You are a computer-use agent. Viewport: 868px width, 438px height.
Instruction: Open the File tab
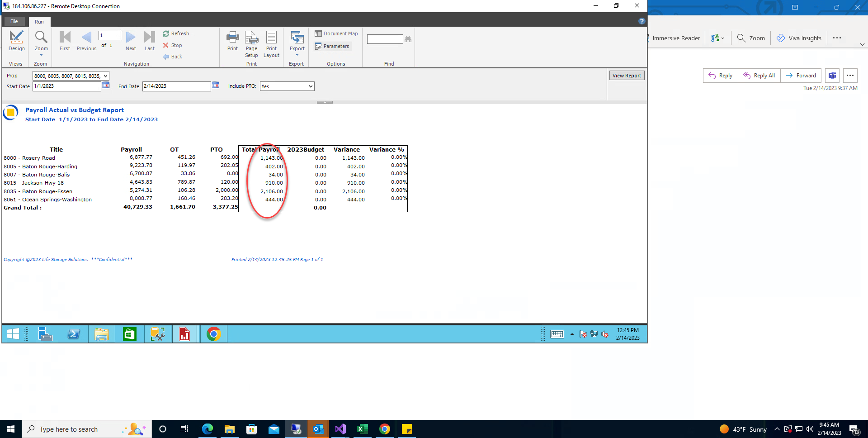(14, 21)
